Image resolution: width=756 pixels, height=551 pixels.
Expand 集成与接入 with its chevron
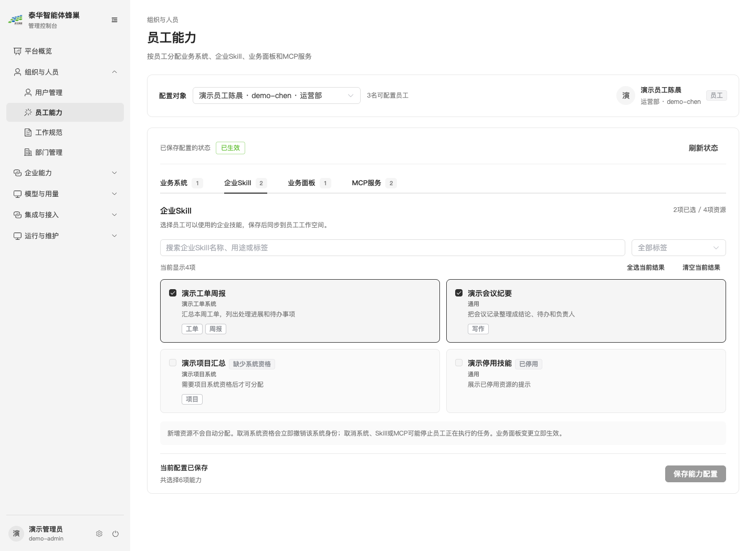114,215
